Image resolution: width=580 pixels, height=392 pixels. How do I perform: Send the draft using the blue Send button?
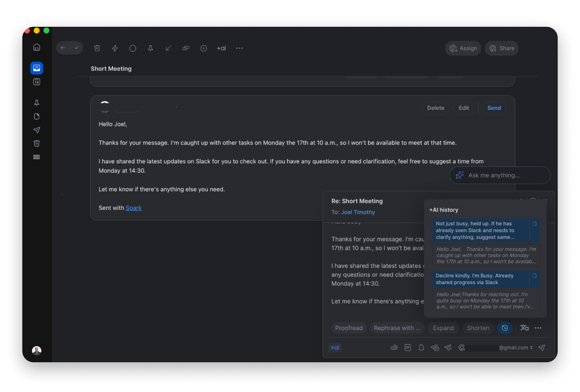(494, 108)
